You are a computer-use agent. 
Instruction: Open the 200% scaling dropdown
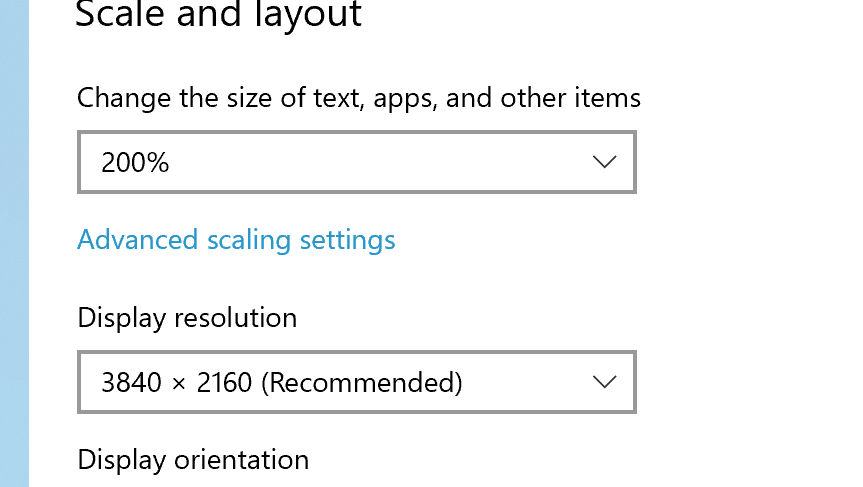point(356,162)
